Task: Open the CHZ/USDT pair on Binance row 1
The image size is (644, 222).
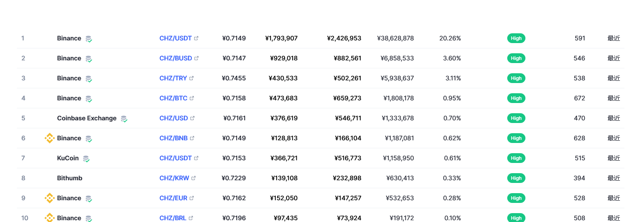Action: [x=175, y=38]
